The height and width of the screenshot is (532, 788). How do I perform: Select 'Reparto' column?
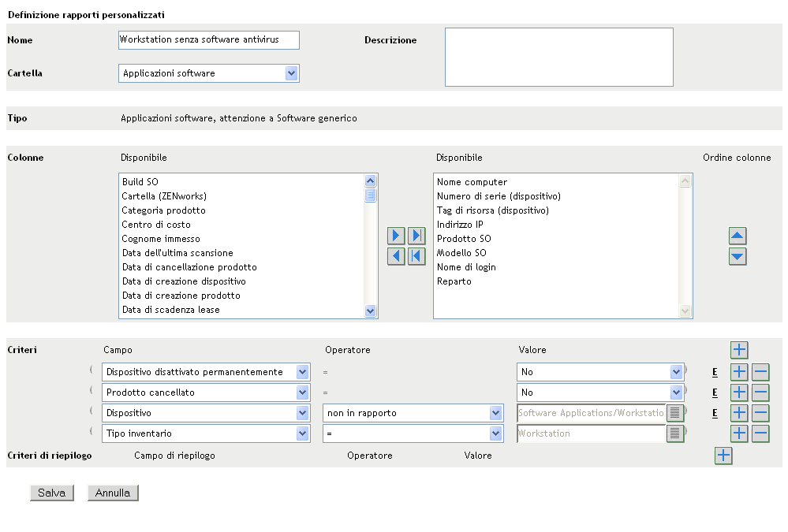pos(556,281)
